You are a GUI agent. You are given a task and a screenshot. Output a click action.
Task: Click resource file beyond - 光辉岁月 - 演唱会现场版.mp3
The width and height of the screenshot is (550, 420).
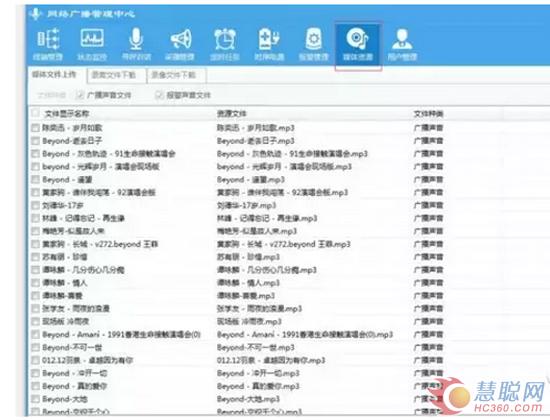click(x=284, y=167)
